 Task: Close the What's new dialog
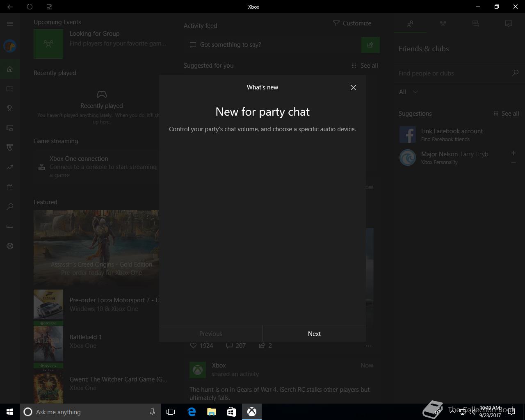click(353, 87)
